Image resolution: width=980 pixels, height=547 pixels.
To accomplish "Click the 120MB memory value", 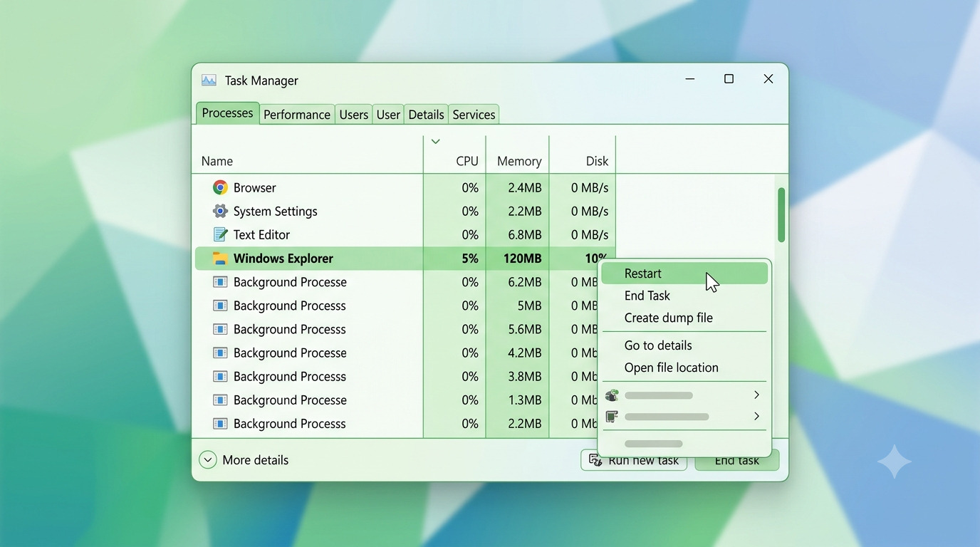I will (522, 259).
